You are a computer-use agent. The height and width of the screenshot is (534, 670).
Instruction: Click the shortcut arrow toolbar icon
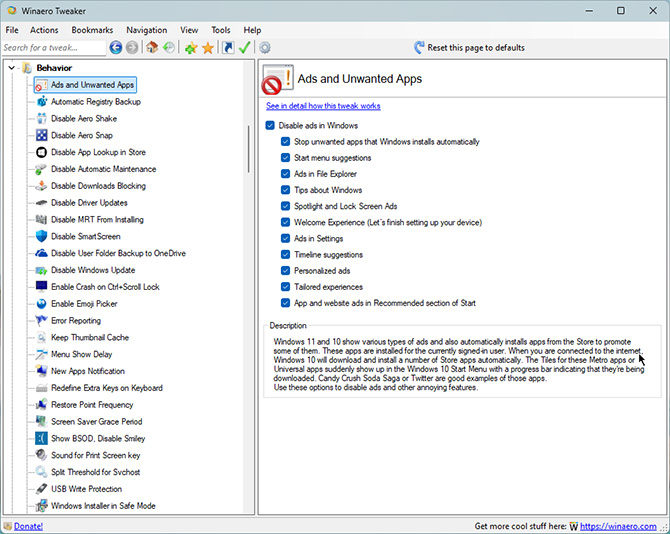(228, 47)
